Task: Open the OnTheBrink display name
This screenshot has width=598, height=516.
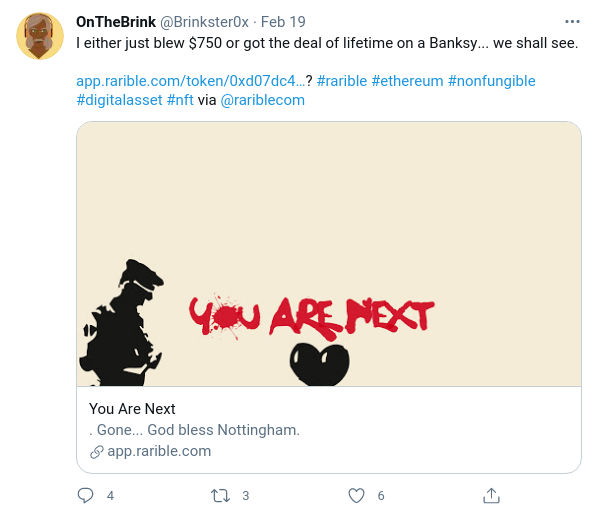Action: 116,22
